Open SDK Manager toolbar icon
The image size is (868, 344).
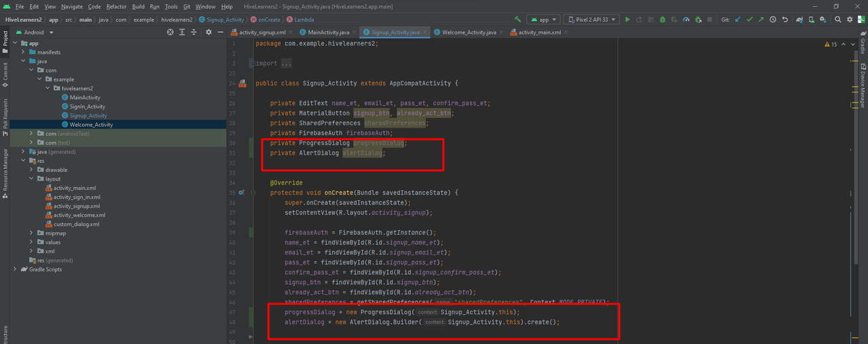(824, 20)
